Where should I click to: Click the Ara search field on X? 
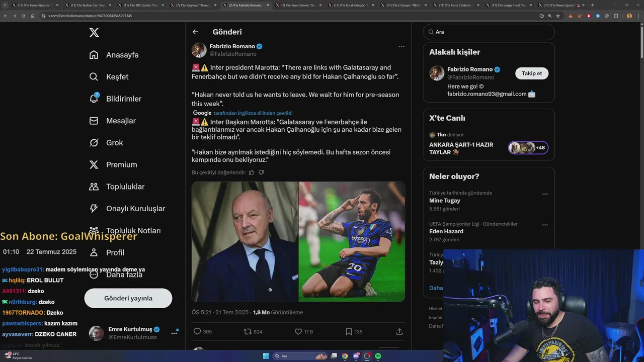[x=489, y=32]
